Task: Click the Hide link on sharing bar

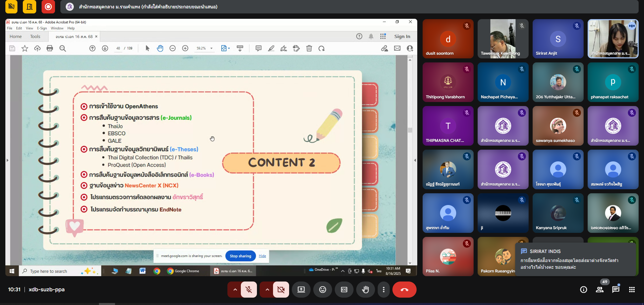Action: [x=262, y=256]
